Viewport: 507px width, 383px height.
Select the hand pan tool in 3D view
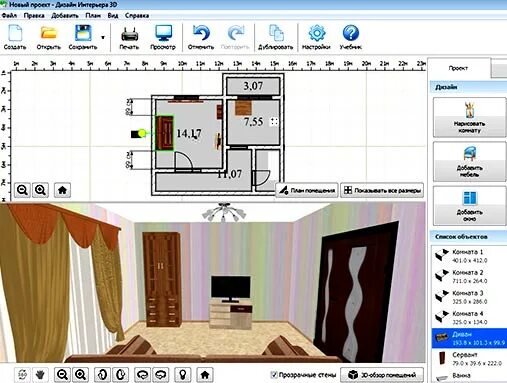pos(41,375)
